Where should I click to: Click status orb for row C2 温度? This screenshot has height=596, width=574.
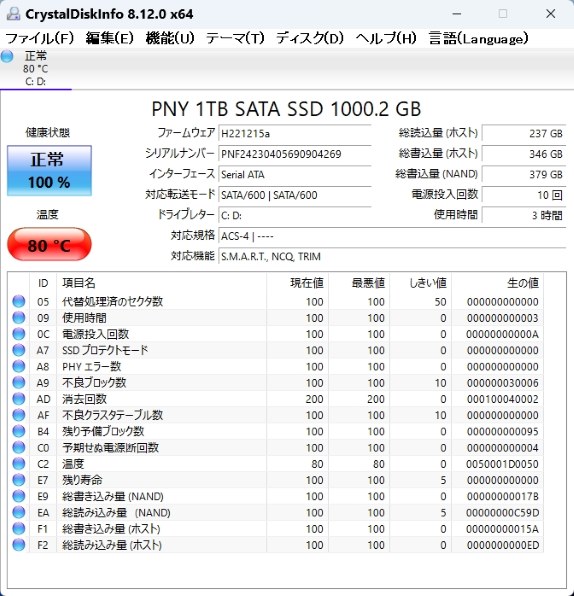tap(19, 464)
